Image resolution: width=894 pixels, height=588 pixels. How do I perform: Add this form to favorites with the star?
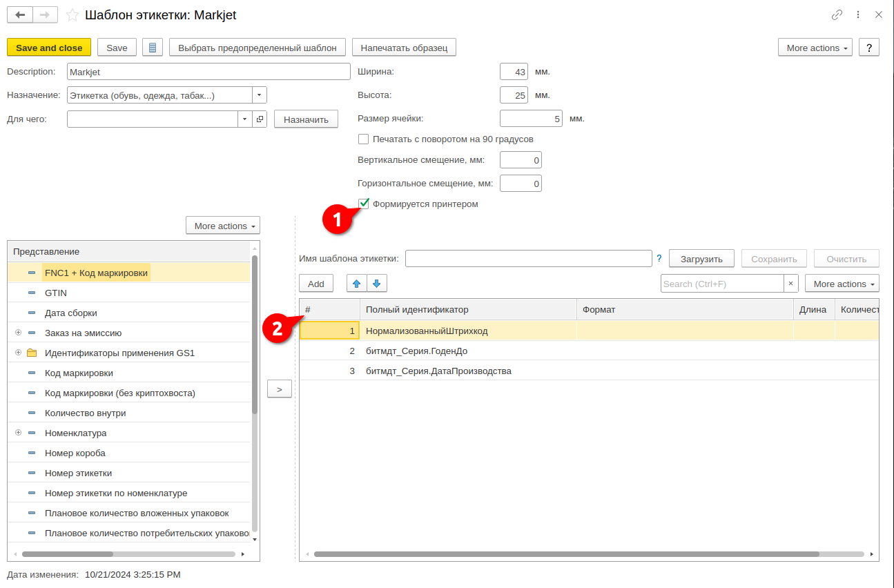coord(71,14)
